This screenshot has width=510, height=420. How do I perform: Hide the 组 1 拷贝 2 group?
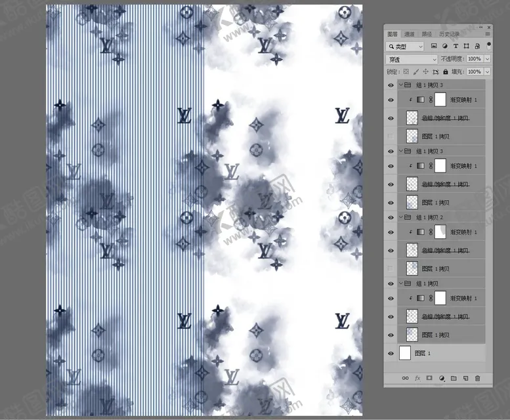(391, 217)
